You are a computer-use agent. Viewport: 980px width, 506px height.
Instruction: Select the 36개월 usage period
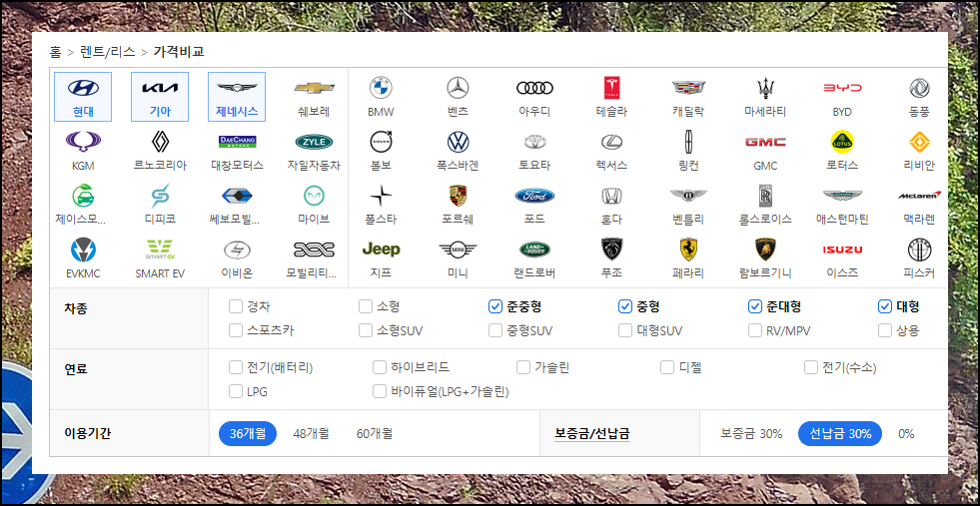click(248, 433)
